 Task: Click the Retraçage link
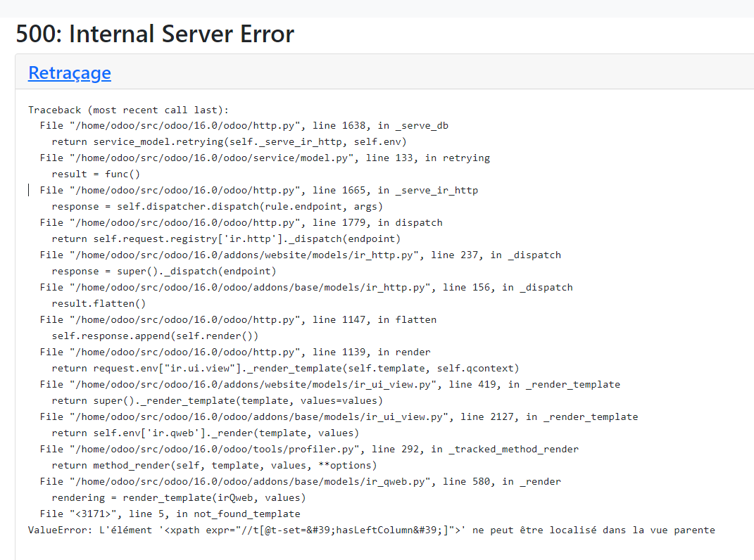70,73
